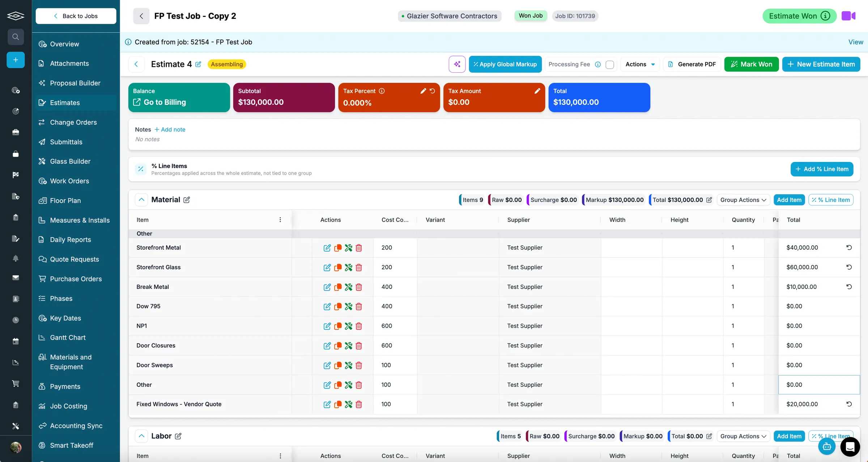Reset the Storefront Metal total value
This screenshot has width=868, height=462.
849,248
